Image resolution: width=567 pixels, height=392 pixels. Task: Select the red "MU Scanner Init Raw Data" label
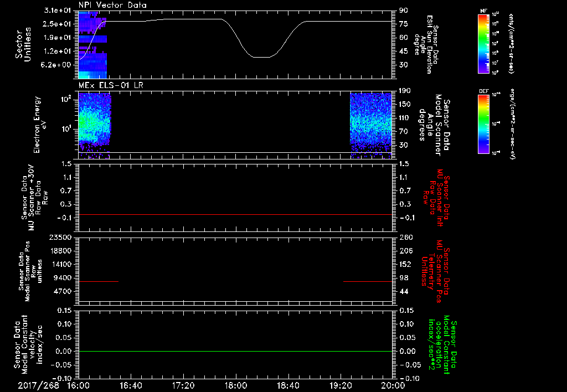tap(435, 198)
